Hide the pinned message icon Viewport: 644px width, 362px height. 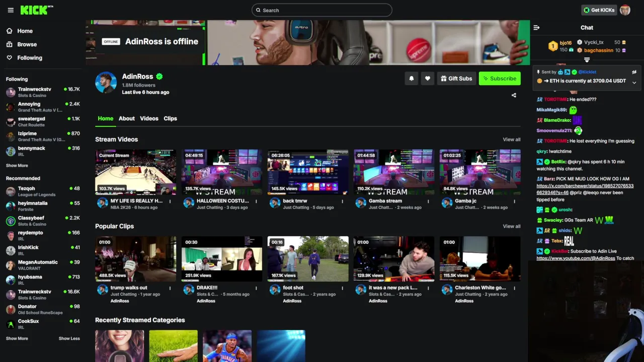[634, 72]
